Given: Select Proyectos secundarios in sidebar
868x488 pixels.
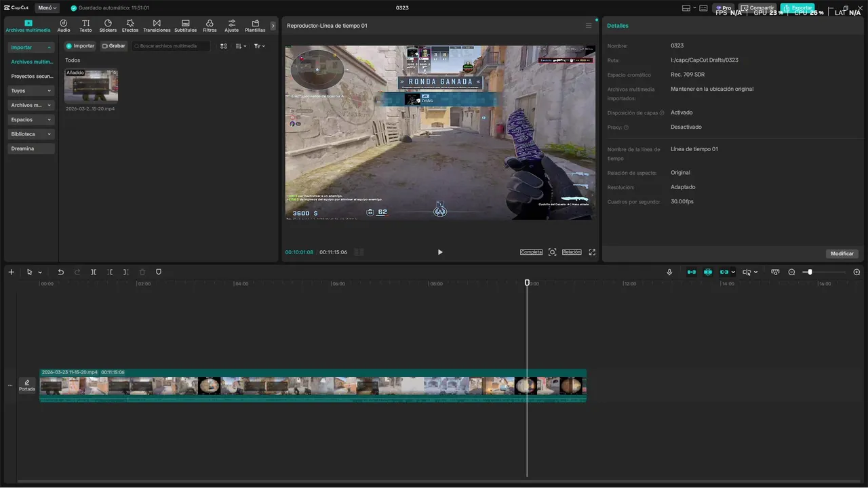Looking at the screenshot, I should tap(31, 77).
